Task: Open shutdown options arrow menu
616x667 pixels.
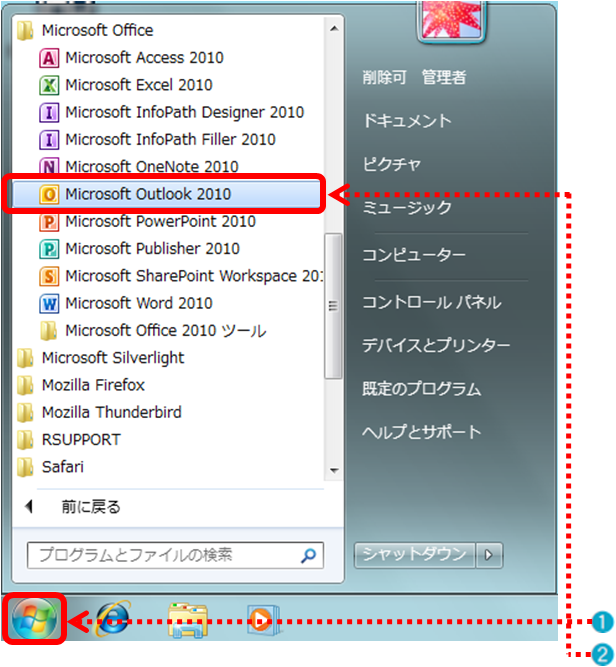Action: (x=489, y=555)
